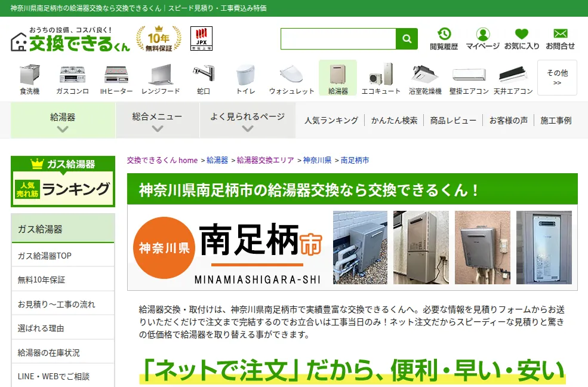
Task: Follow the 神奈川県 breadcrumb link
Action: click(x=317, y=160)
